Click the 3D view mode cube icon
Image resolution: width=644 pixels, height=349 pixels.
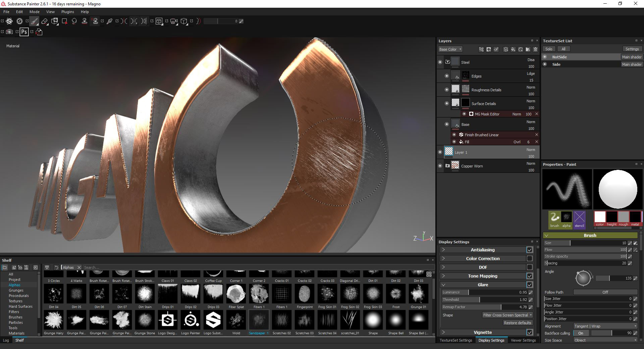click(159, 21)
